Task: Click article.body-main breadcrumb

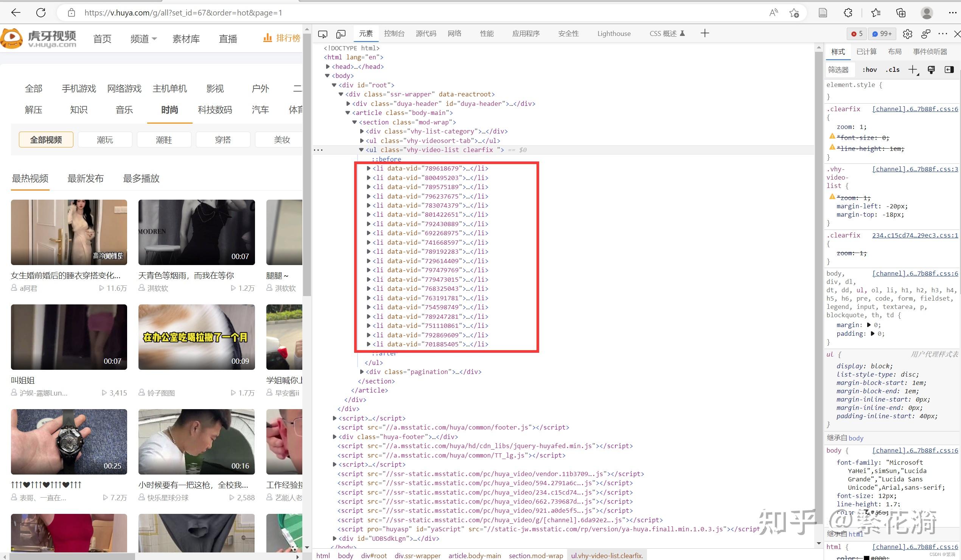Action: (x=475, y=556)
